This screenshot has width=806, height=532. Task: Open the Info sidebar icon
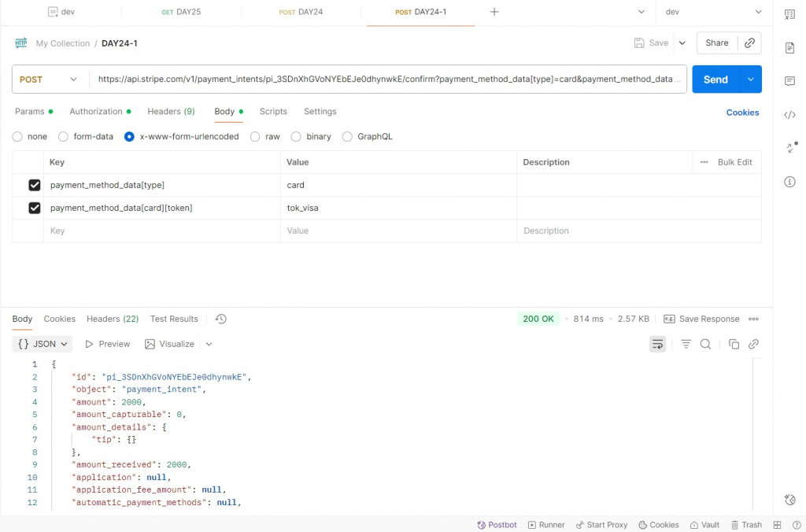(789, 182)
